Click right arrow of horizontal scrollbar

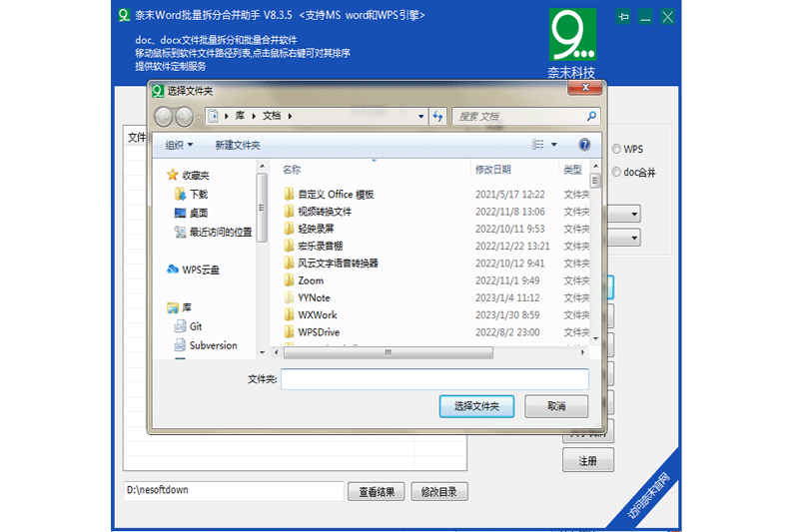point(582,352)
